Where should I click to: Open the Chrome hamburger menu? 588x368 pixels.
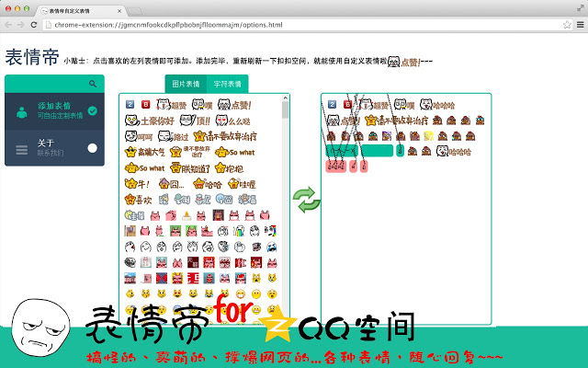pos(580,25)
